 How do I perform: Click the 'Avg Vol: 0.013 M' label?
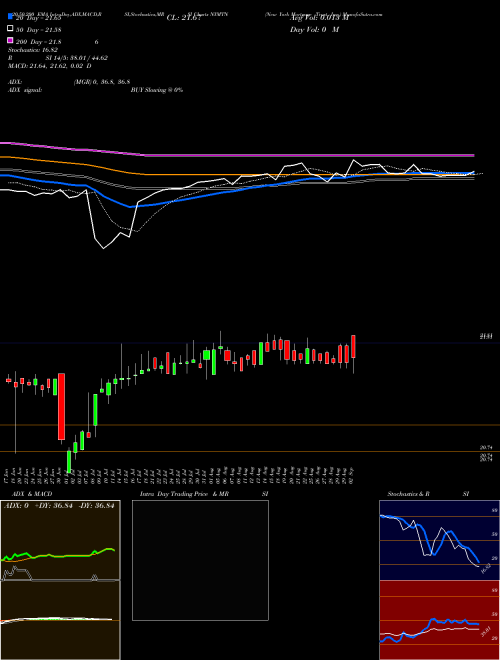pyautogui.click(x=319, y=18)
